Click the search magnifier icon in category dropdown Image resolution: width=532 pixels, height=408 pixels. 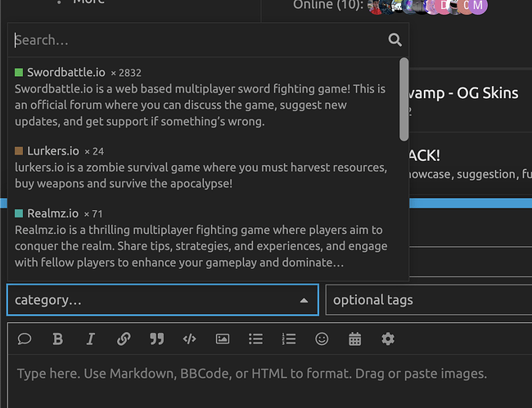point(395,39)
